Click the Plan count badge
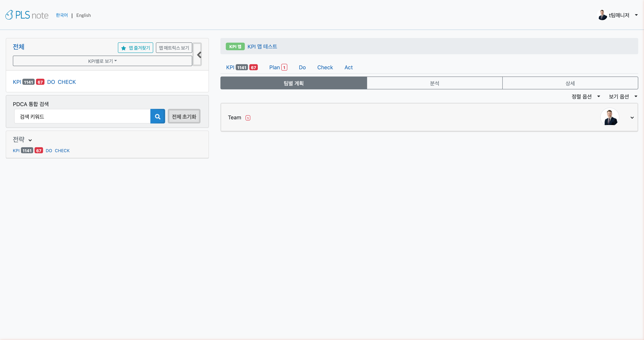This screenshot has width=644, height=340. [x=284, y=68]
